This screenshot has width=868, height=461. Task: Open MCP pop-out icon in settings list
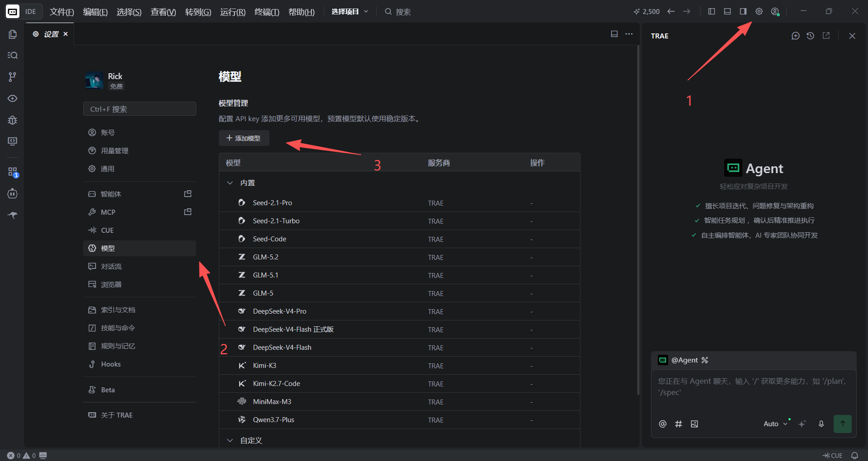[188, 212]
